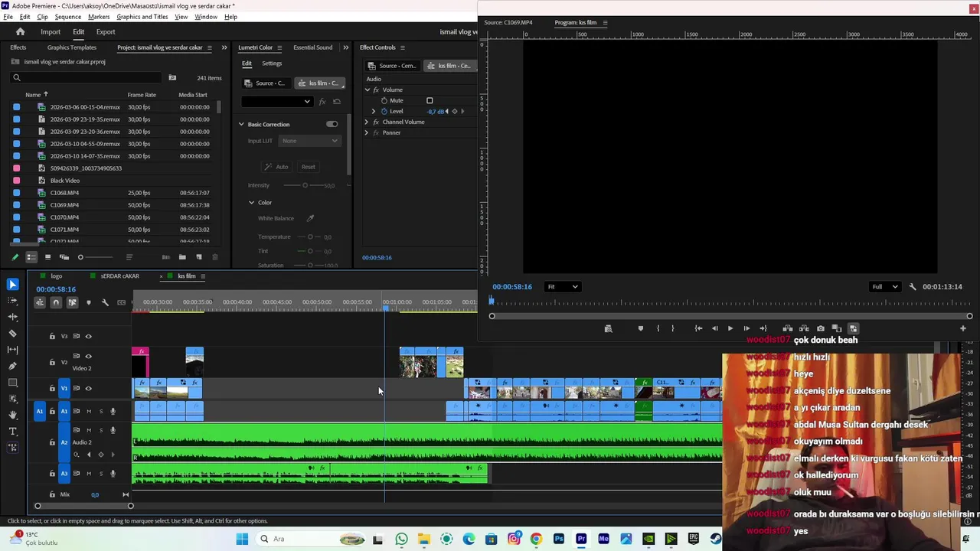Expand the Panner effect
980x551 pixels.
click(366, 132)
